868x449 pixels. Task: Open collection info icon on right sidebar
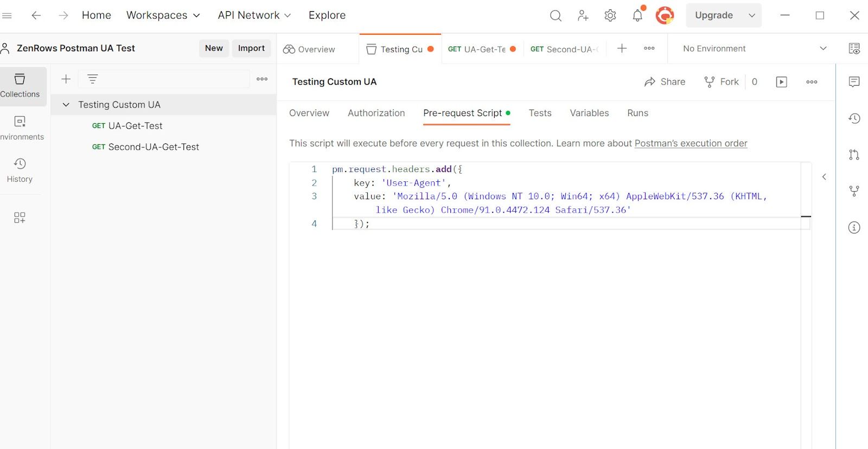(854, 227)
